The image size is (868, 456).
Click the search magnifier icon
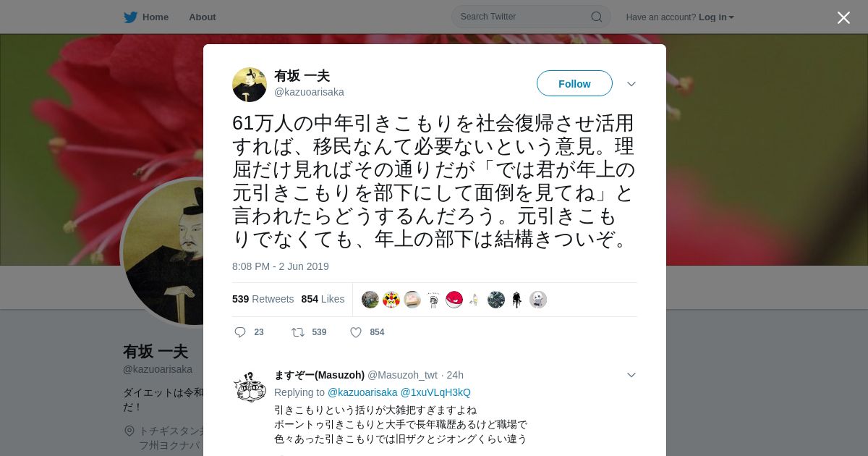tap(597, 17)
